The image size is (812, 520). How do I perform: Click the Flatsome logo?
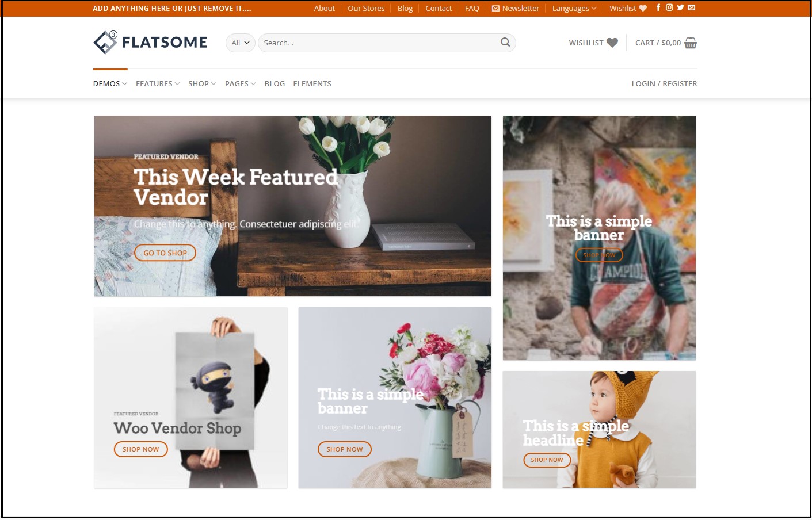click(150, 43)
